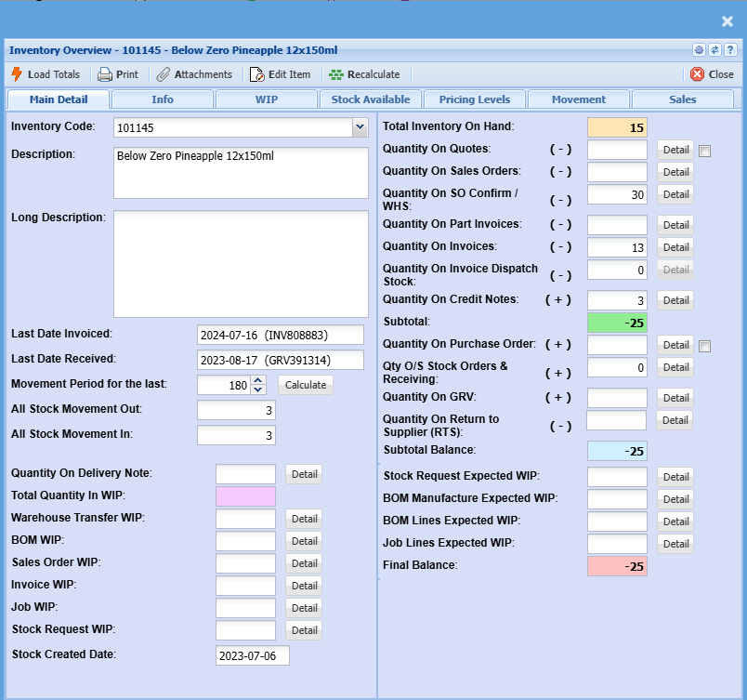Tick the checkbox beside Quantity On Purchase Order
The width and height of the screenshot is (747, 700).
pyautogui.click(x=704, y=347)
